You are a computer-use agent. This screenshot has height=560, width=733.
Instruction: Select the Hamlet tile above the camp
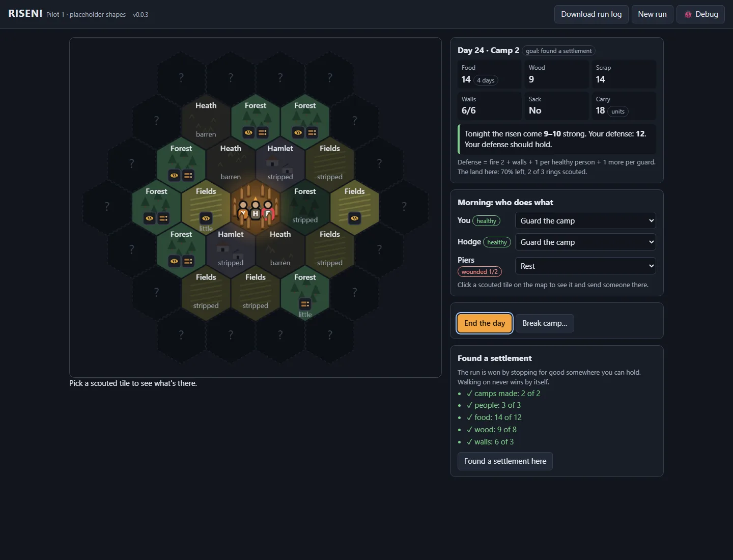pos(280,163)
